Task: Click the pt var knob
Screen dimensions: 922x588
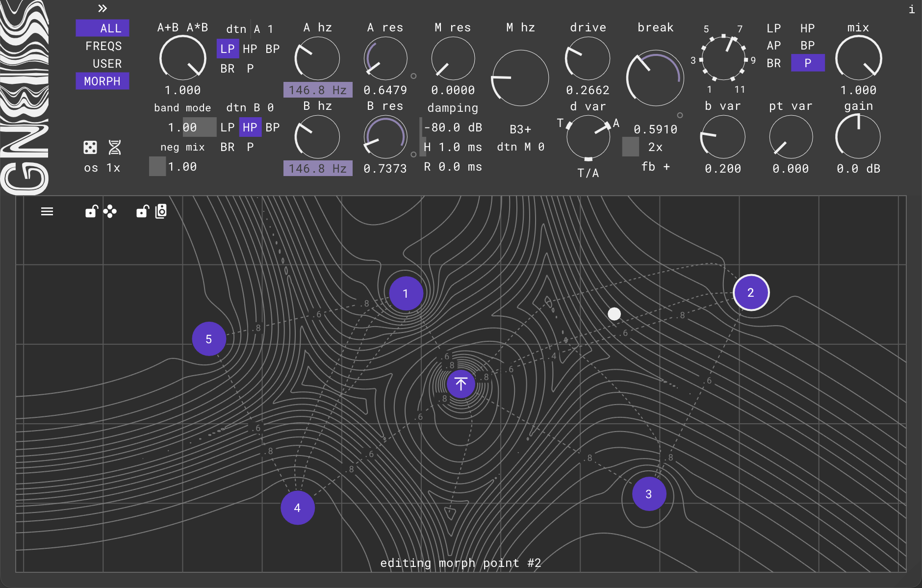Action: point(791,137)
